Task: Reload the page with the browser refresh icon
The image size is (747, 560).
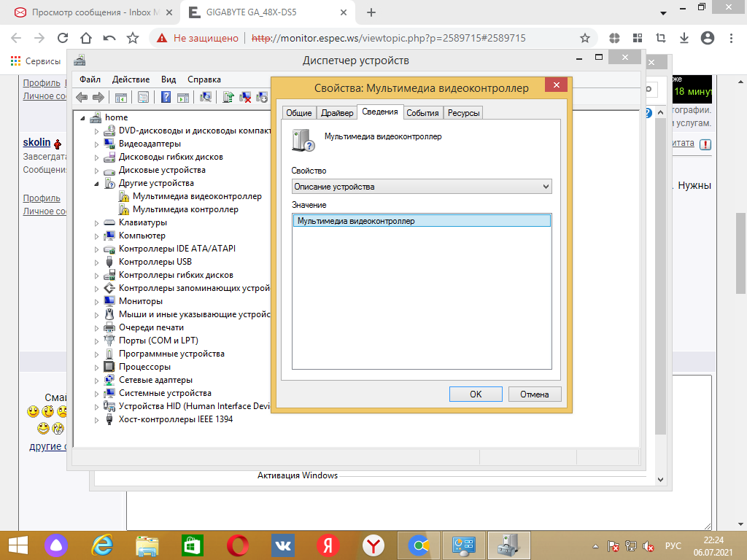Action: coord(62,38)
